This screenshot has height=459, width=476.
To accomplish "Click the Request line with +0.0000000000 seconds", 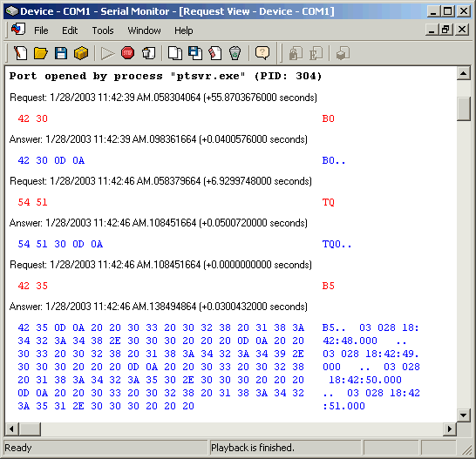I will pos(161,265).
